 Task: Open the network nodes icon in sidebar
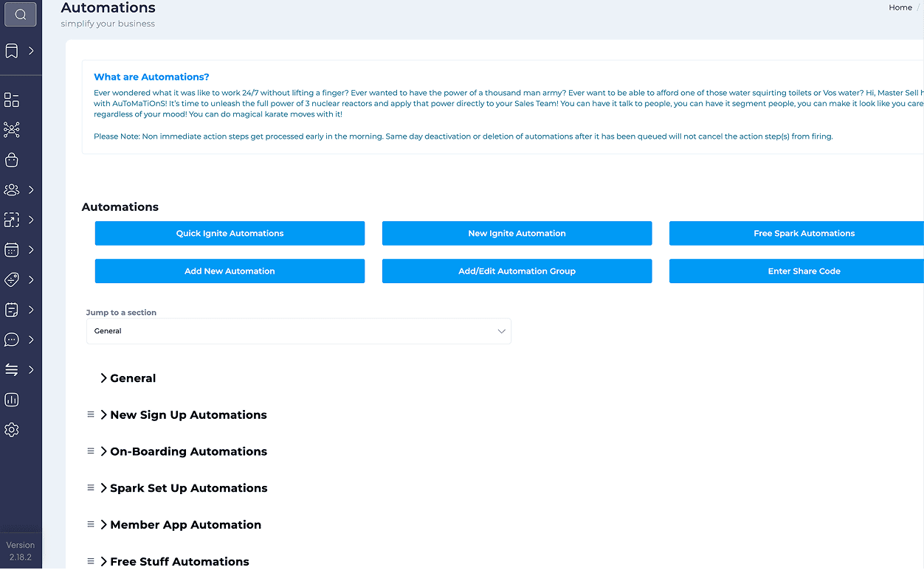12,130
